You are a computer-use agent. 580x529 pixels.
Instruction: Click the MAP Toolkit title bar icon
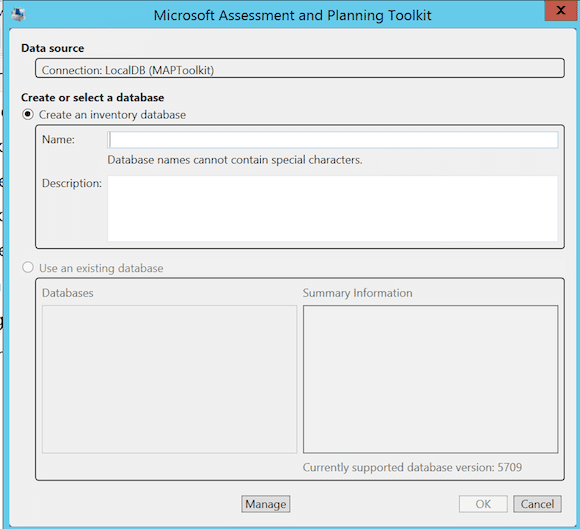coord(17,14)
